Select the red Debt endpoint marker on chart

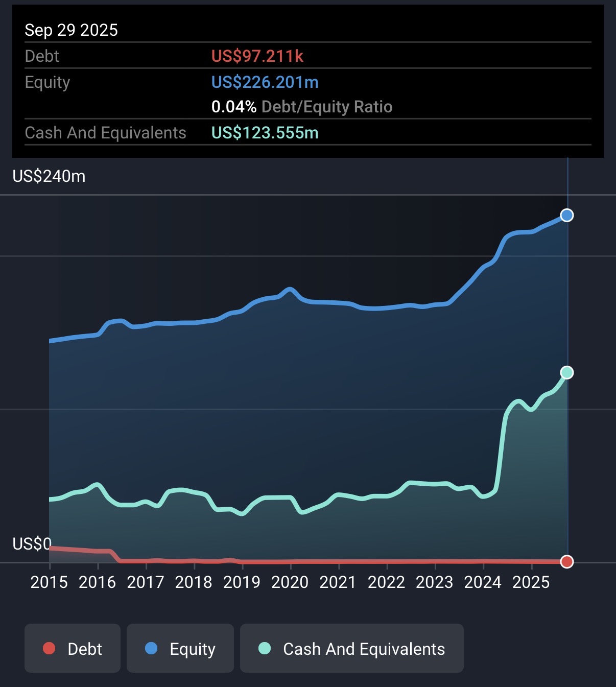tap(566, 561)
